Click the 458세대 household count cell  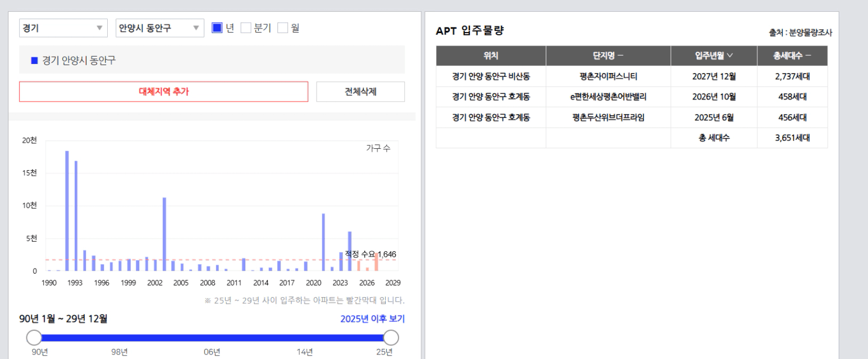tap(792, 97)
